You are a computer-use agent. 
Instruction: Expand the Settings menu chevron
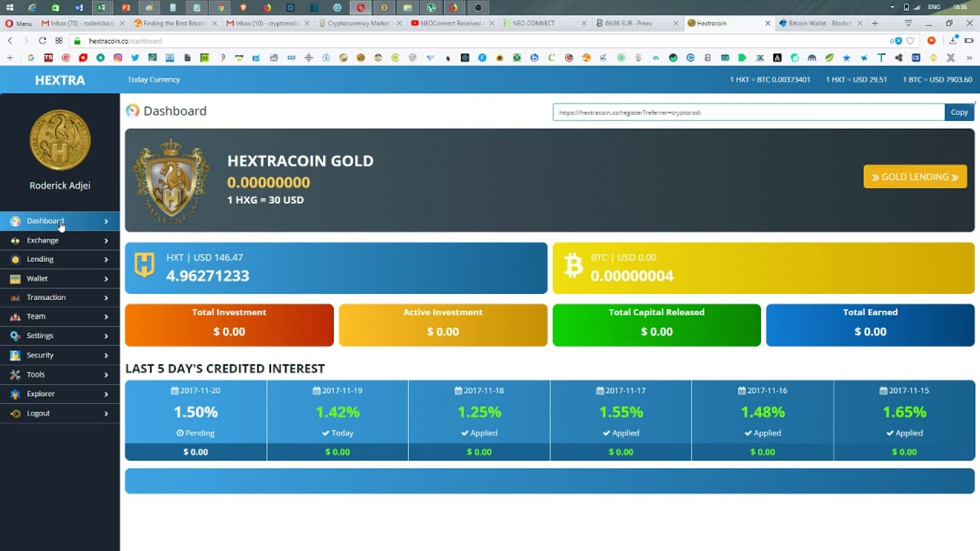pyautogui.click(x=106, y=336)
